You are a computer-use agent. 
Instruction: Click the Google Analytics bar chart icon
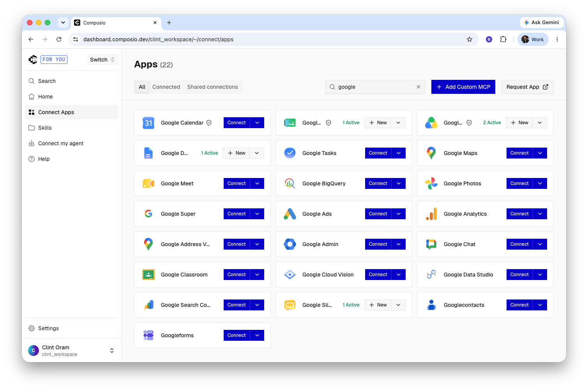coord(431,214)
